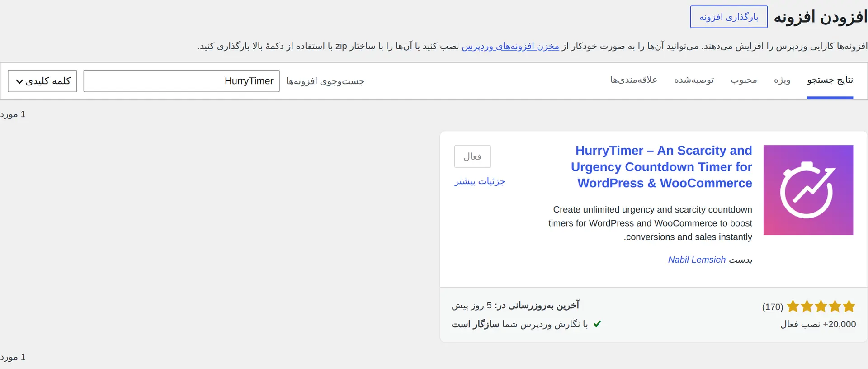Image resolution: width=868 pixels, height=369 pixels.
Task: Switch to the توصیه‌شده tab
Action: tap(694, 80)
